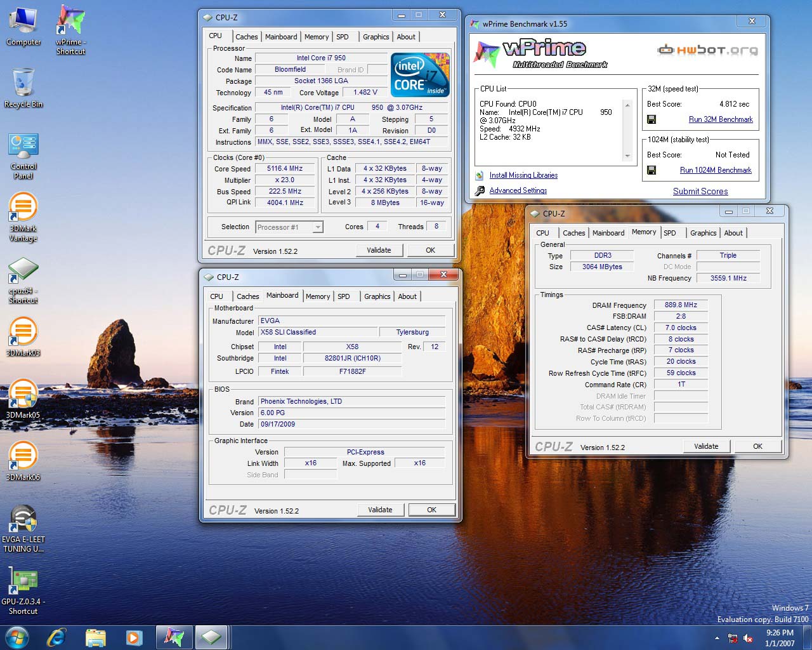Open the Windows Start orb

pyautogui.click(x=17, y=637)
